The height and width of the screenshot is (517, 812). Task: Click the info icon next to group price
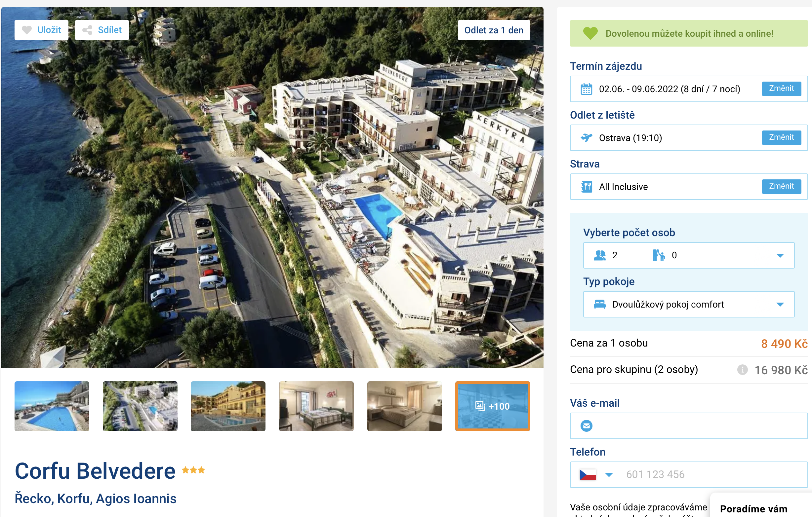click(x=742, y=370)
